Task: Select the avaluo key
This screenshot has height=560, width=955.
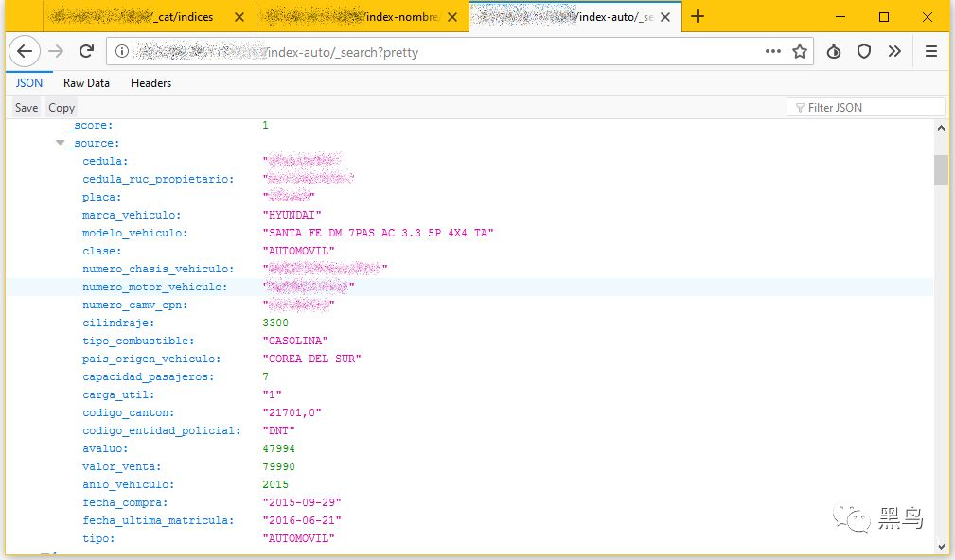Action: 105,448
